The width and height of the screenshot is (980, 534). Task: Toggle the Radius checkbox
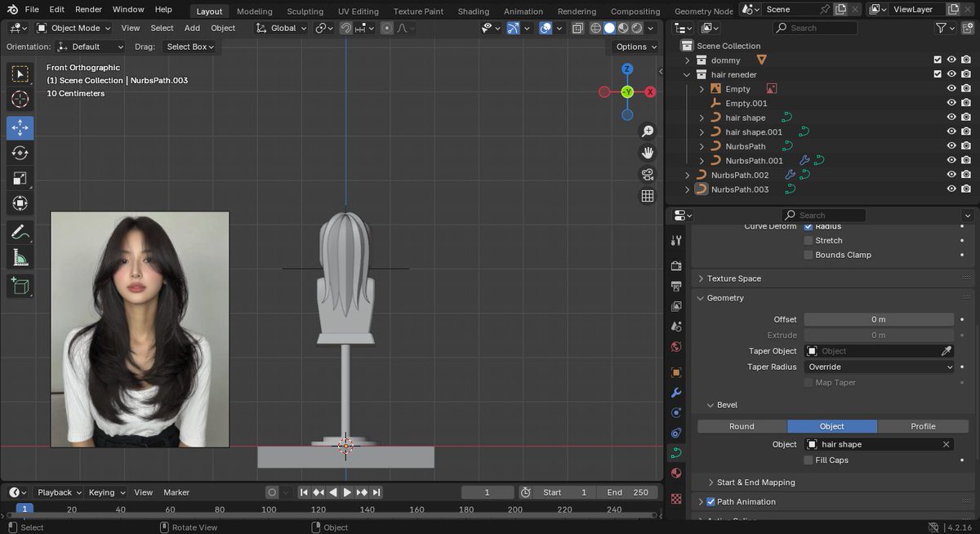coord(808,226)
